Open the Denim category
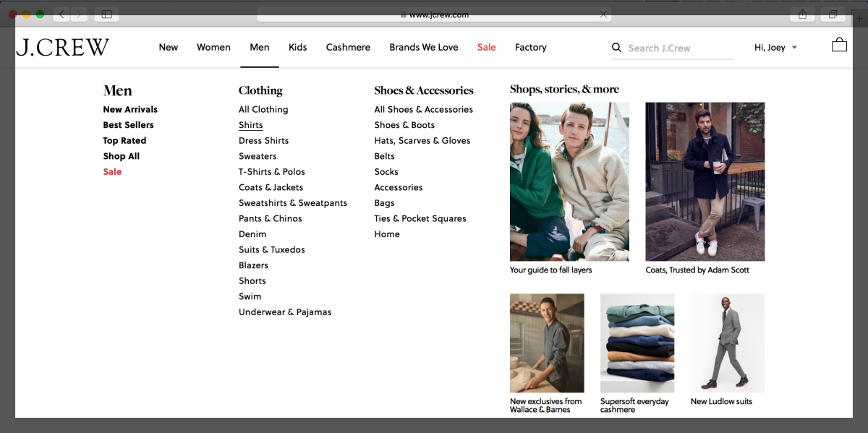The image size is (868, 433). [252, 234]
